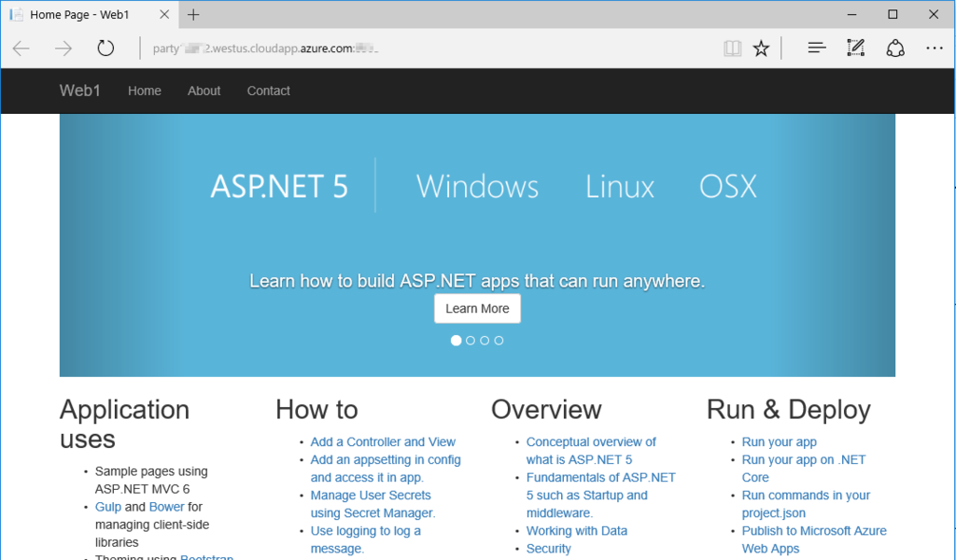Select the fourth carousel indicator dot
The image size is (956, 560).
[499, 341]
